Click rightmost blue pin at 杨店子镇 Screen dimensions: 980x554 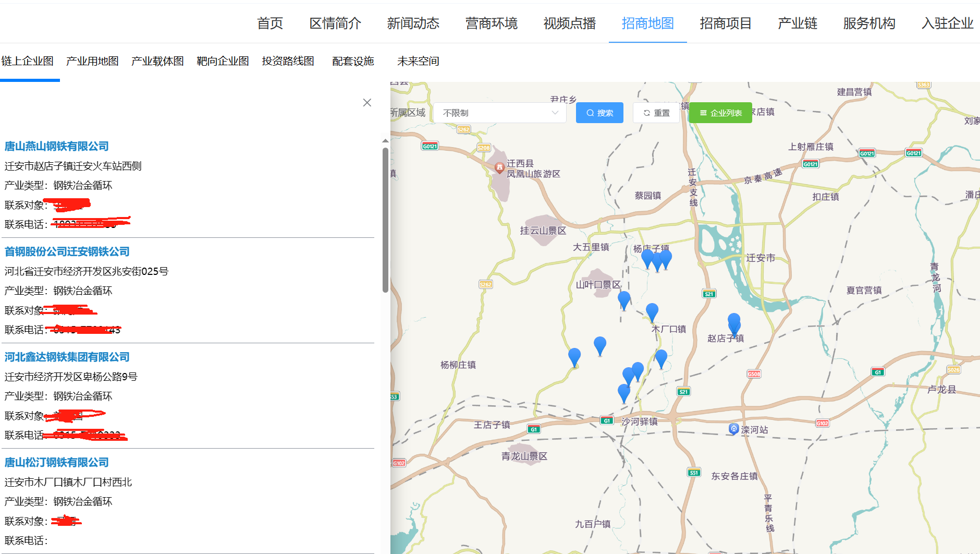click(666, 258)
